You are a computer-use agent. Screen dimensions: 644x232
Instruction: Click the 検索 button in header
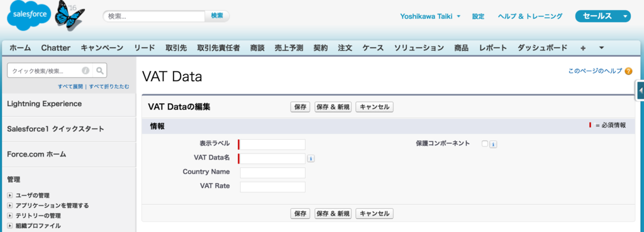click(217, 16)
